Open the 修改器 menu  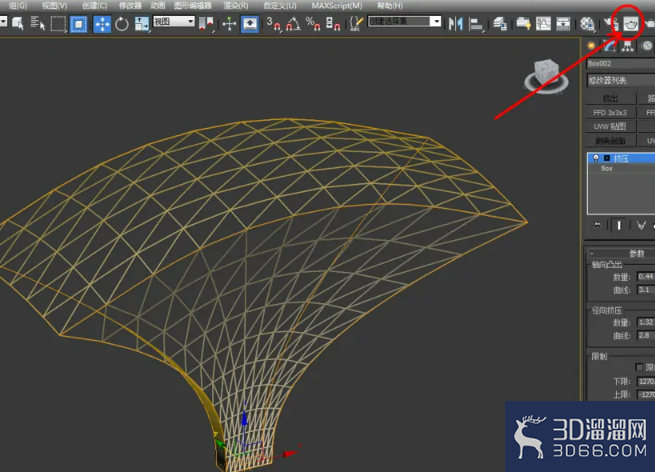(x=130, y=5)
